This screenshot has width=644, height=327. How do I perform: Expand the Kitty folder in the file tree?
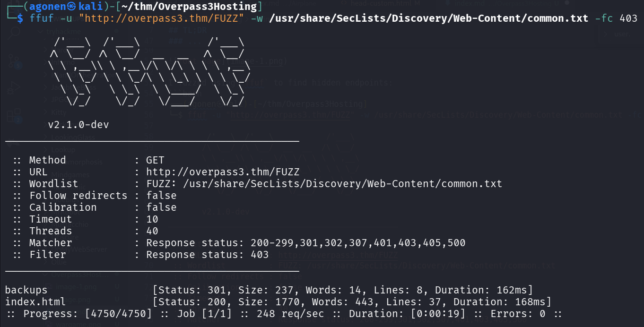click(x=59, y=112)
